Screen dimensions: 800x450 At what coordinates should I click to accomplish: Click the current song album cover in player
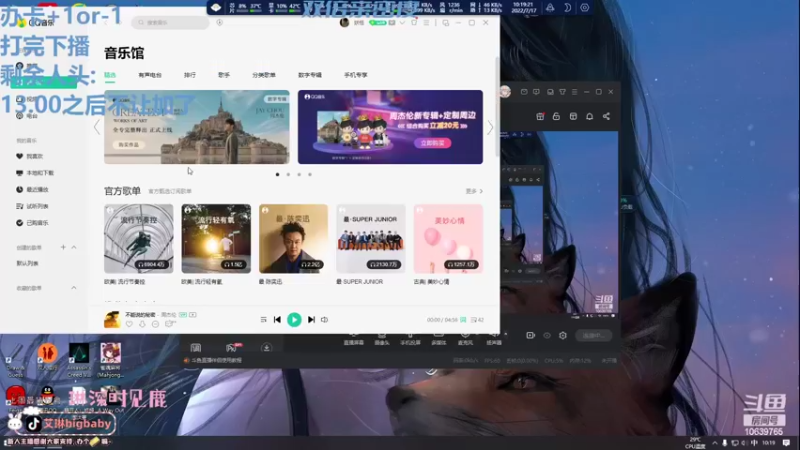click(x=112, y=319)
